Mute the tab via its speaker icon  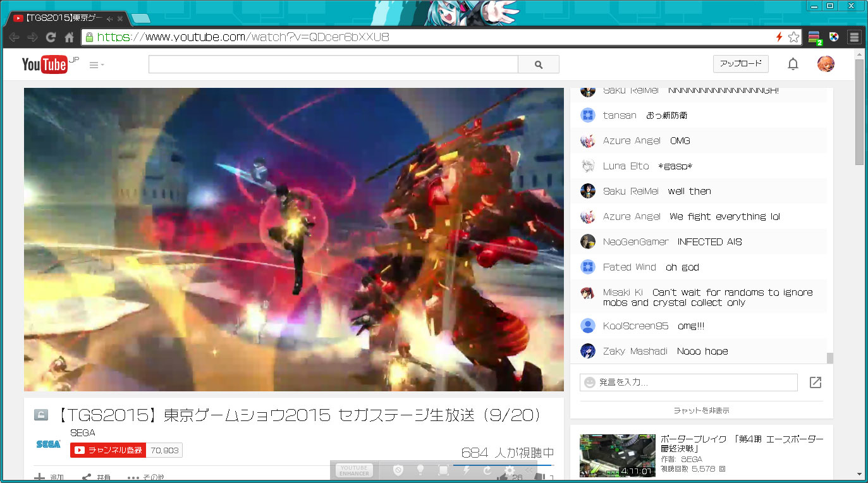pyautogui.click(x=110, y=19)
